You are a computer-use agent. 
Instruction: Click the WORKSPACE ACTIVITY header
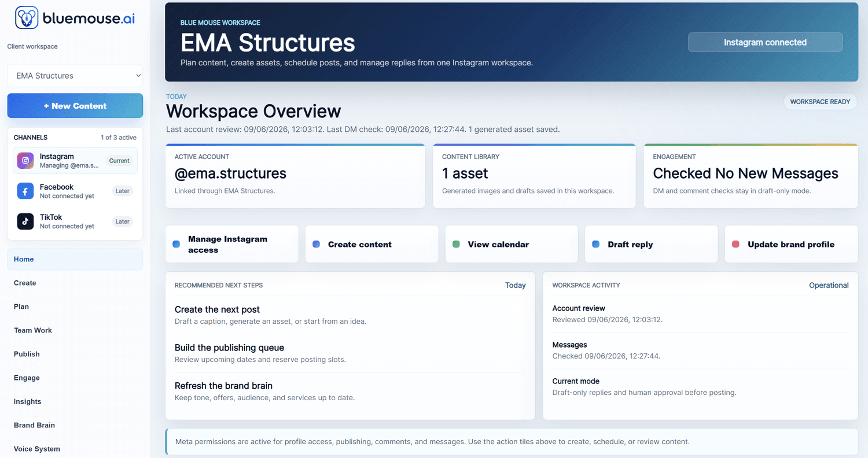click(586, 285)
